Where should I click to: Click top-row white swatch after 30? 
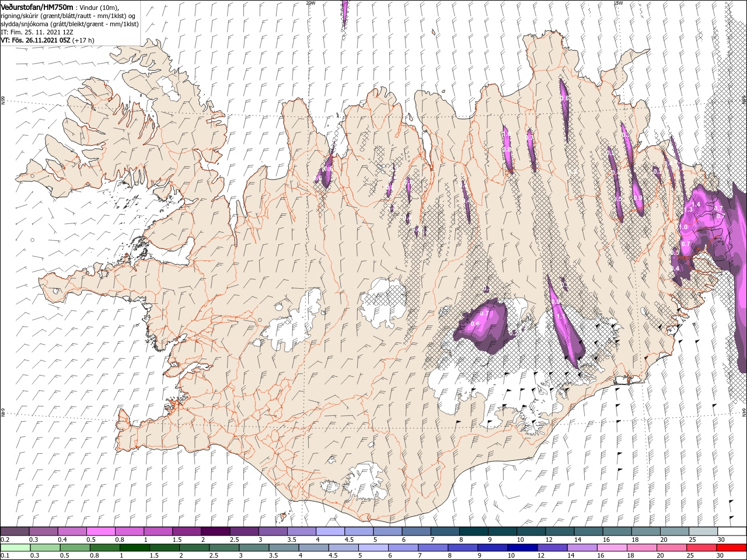point(732,531)
